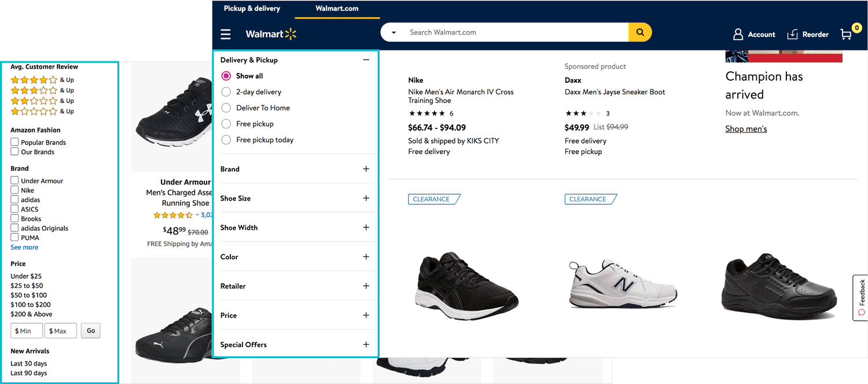Filter by 3 stars & Up
868x384 pixels.
(42, 90)
